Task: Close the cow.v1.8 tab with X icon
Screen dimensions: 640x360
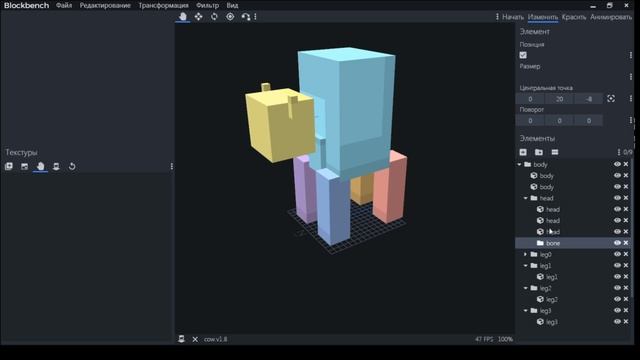Action: coord(195,339)
